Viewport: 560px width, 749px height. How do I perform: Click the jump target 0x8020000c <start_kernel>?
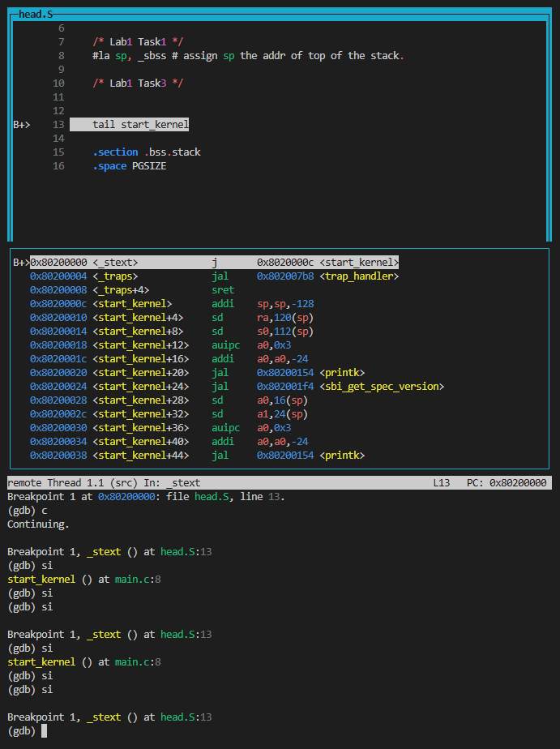pyautogui.click(x=327, y=263)
